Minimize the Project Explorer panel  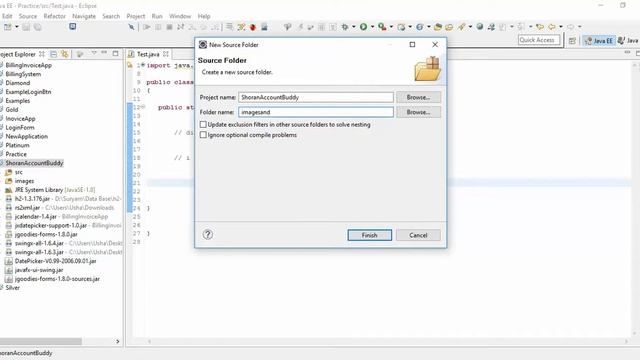click(104, 53)
